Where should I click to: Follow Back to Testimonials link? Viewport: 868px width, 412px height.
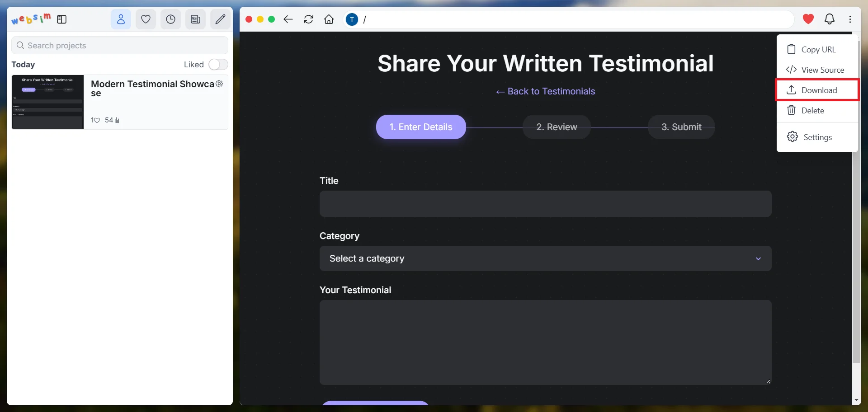click(546, 91)
